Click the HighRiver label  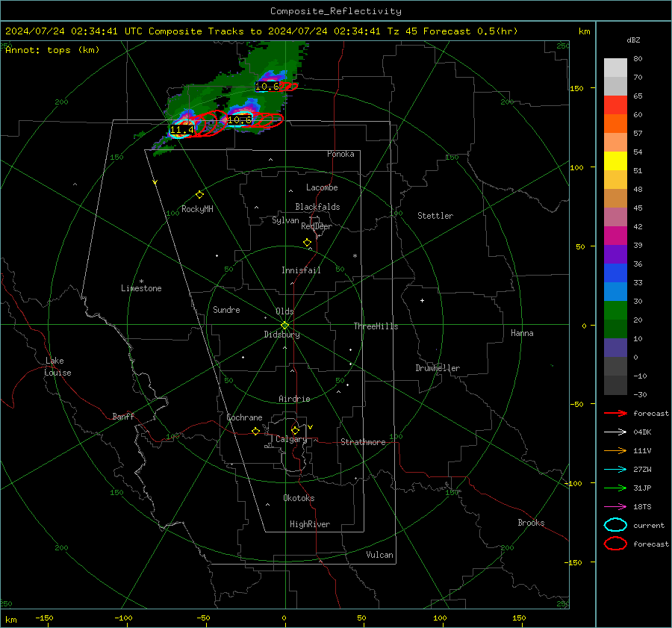click(310, 524)
